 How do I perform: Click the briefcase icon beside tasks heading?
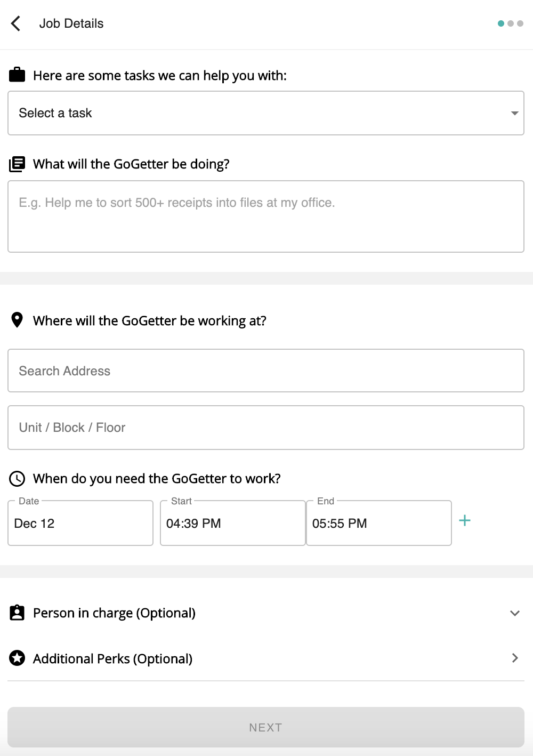17,75
